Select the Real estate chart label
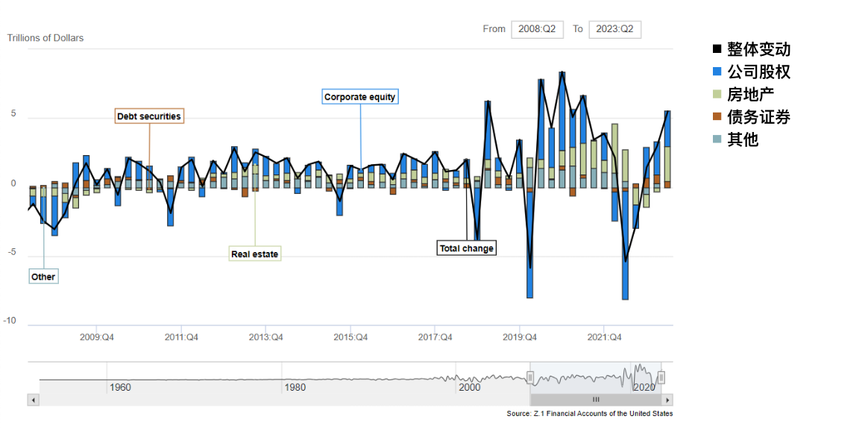The width and height of the screenshot is (868, 428). click(254, 254)
